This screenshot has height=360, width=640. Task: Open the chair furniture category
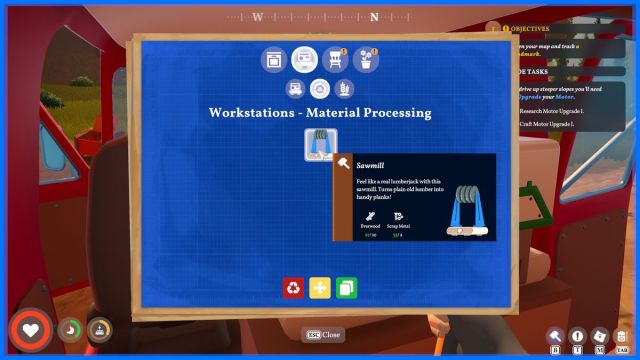coord(335,60)
